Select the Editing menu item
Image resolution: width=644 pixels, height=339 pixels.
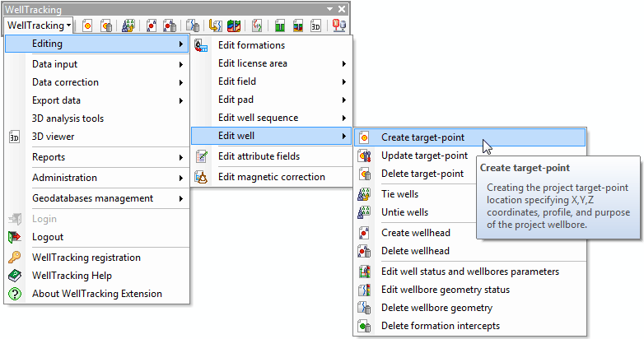coord(97,44)
